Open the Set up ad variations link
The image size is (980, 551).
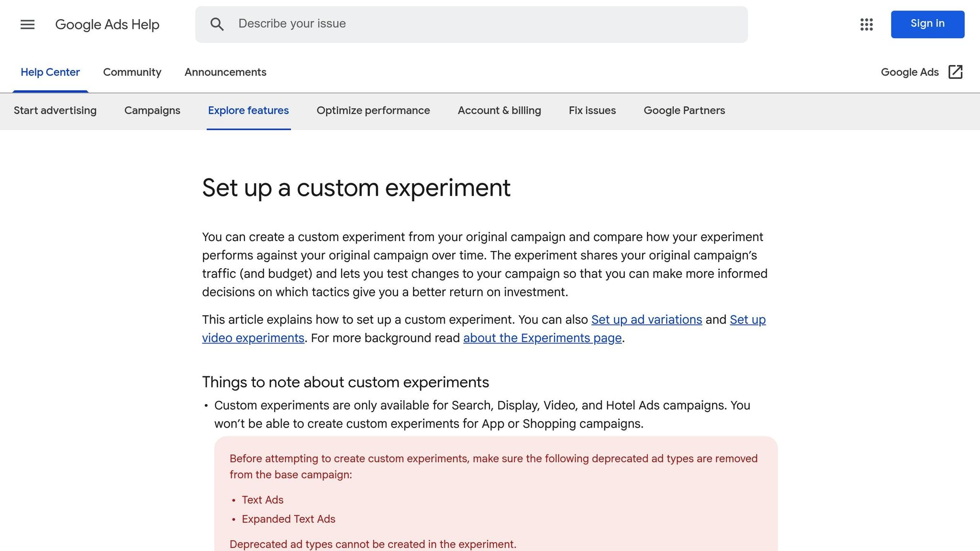pyautogui.click(x=646, y=320)
